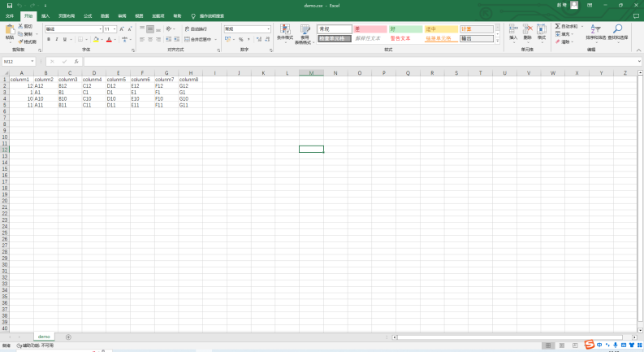This screenshot has width=644, height=352.
Task: Switch to the 公式 (Formulas) tab
Action: click(x=88, y=16)
